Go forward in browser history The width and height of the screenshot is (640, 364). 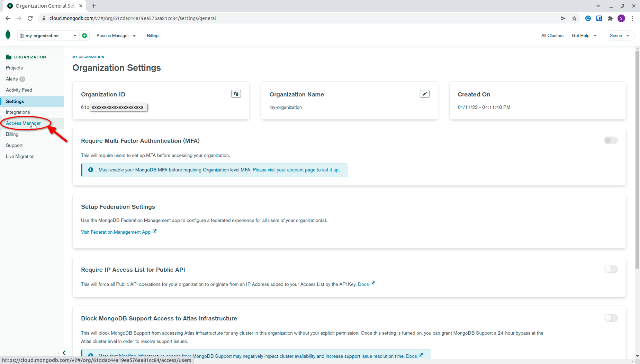19,18
